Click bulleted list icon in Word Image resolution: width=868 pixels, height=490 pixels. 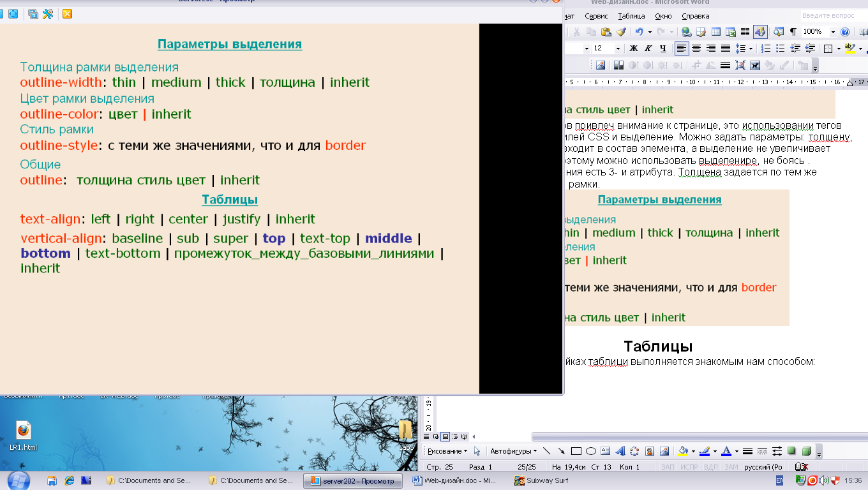(781, 48)
